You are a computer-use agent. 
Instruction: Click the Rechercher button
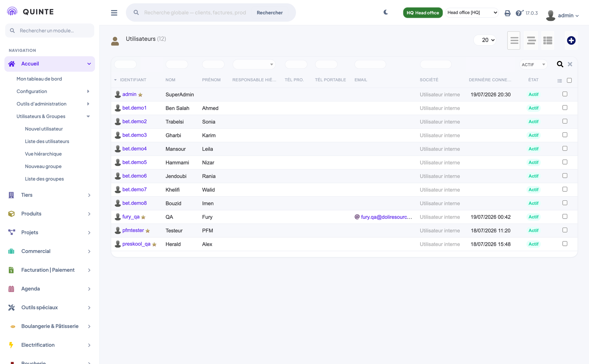click(270, 12)
